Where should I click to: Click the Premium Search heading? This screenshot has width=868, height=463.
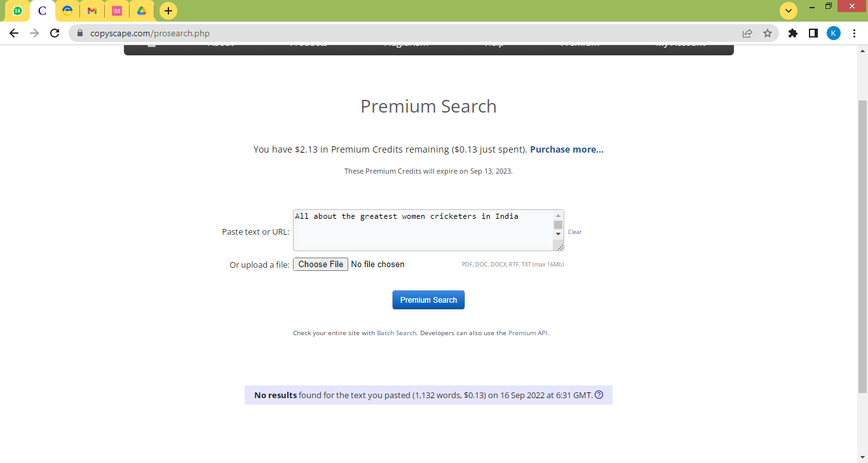[428, 106]
